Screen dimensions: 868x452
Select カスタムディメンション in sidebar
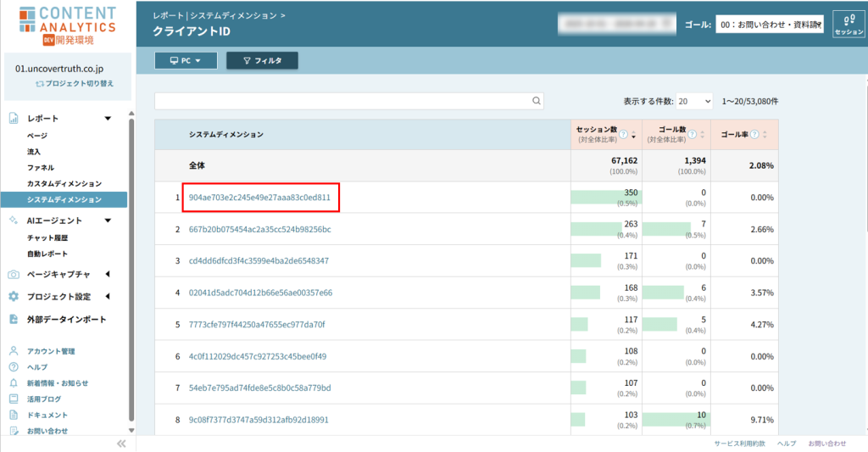pos(64,183)
